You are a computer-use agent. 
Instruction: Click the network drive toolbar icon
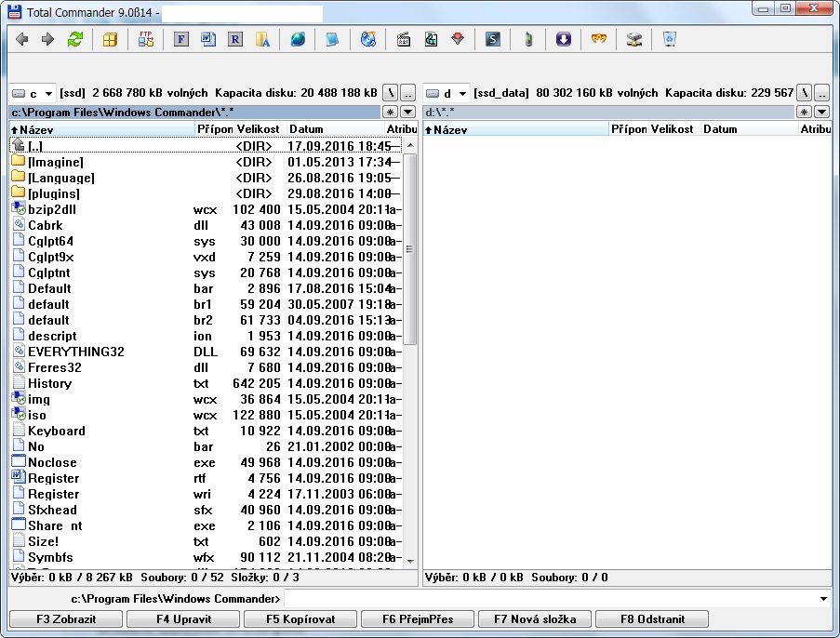pos(634,39)
